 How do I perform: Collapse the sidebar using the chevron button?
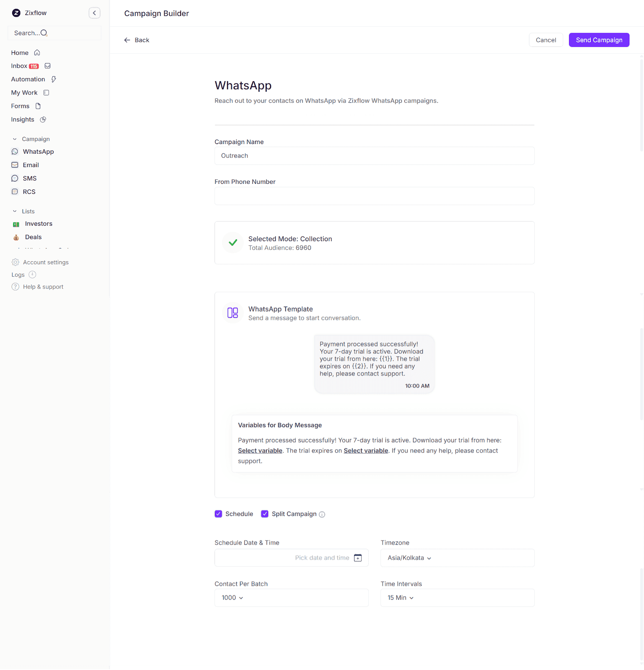[94, 13]
